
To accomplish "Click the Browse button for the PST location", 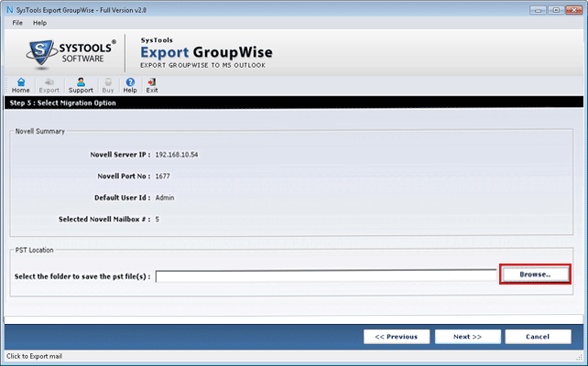I will (x=536, y=274).
